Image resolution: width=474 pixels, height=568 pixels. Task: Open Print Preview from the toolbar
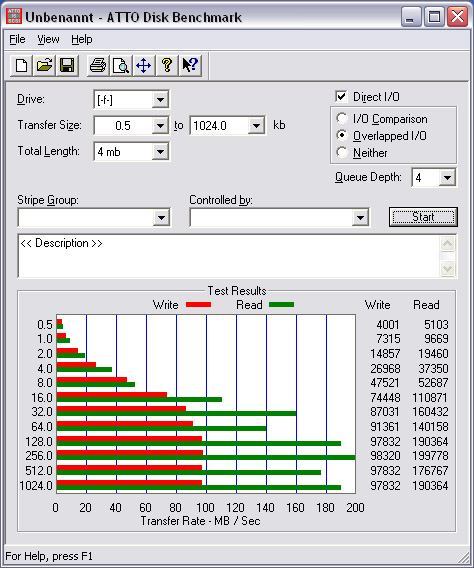point(121,66)
